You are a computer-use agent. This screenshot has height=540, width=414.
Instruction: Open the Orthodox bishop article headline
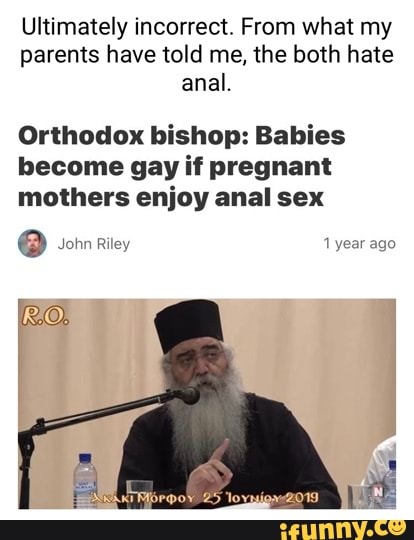tap(182, 167)
